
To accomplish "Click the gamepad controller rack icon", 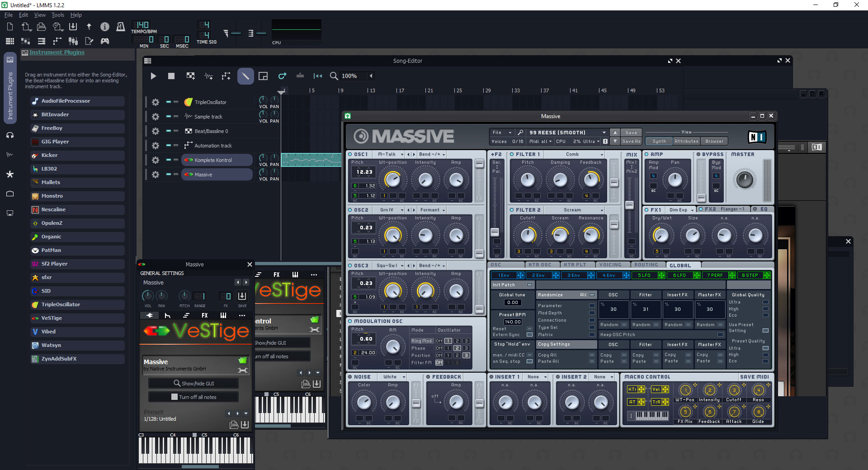I will pyautogui.click(x=104, y=41).
